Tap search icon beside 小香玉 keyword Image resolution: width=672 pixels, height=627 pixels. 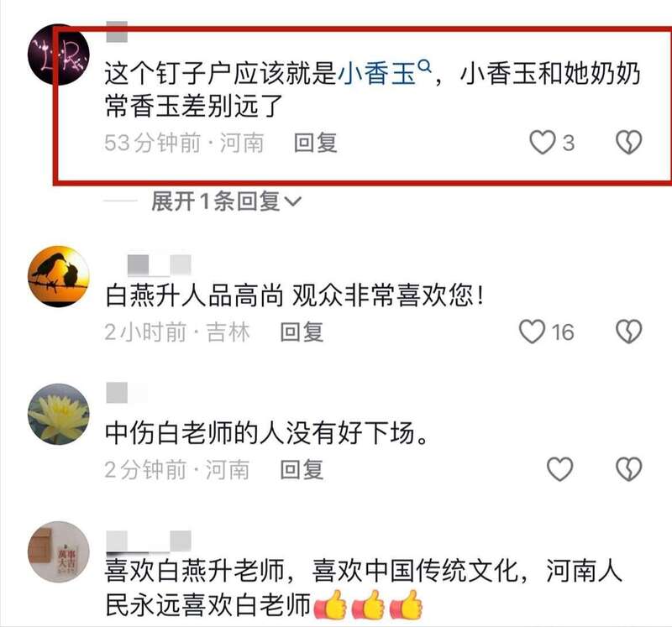(424, 66)
